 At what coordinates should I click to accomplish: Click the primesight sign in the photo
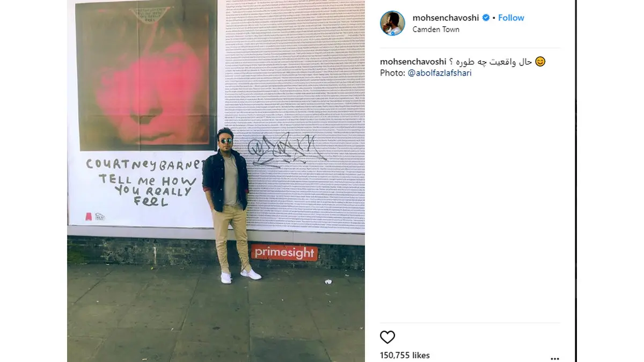[x=284, y=253]
